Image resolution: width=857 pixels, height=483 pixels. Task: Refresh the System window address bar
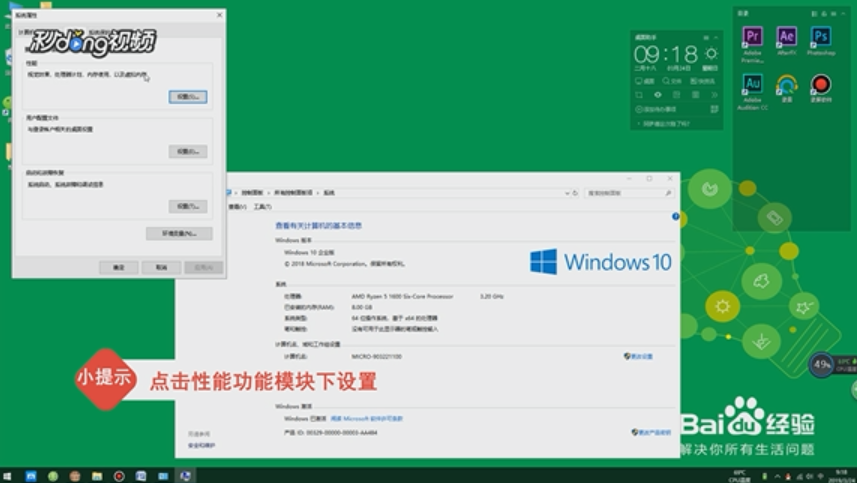(575, 193)
